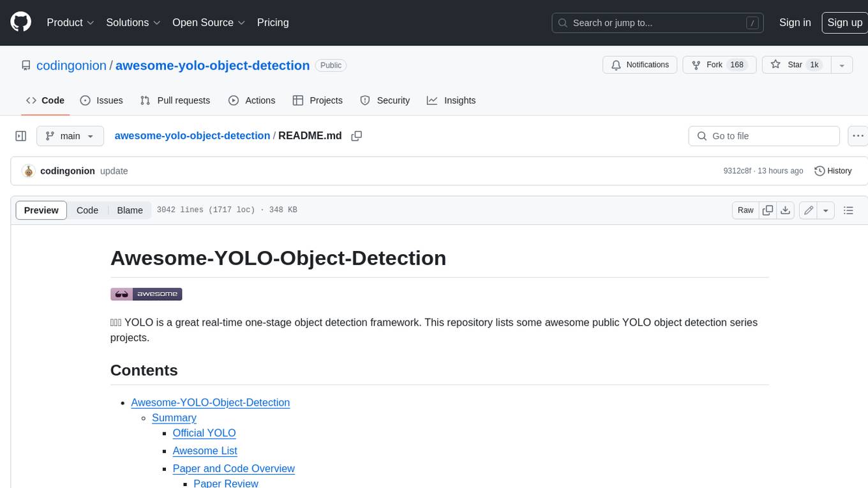The width and height of the screenshot is (868, 488).
Task: Jump to the Official YOLO section
Action: [x=204, y=433]
